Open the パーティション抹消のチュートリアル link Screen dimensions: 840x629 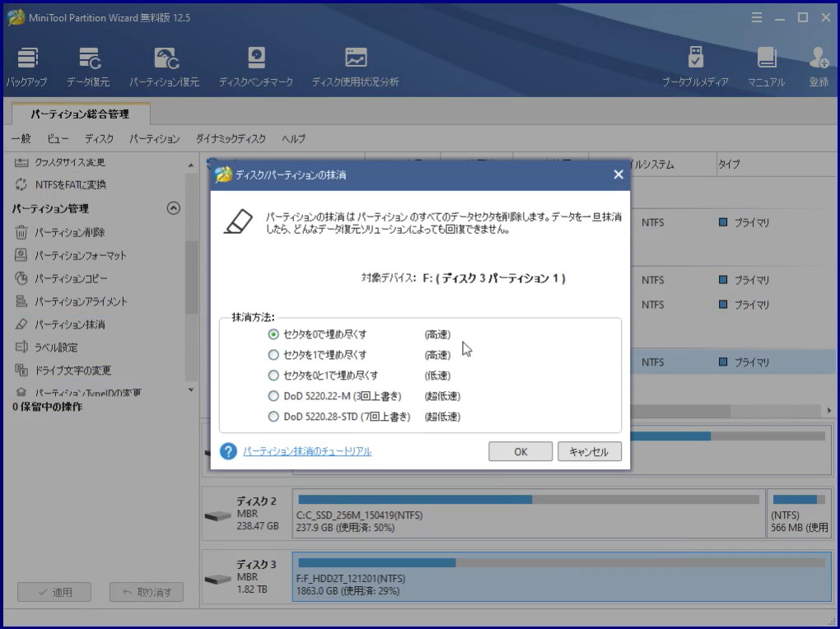click(x=307, y=451)
